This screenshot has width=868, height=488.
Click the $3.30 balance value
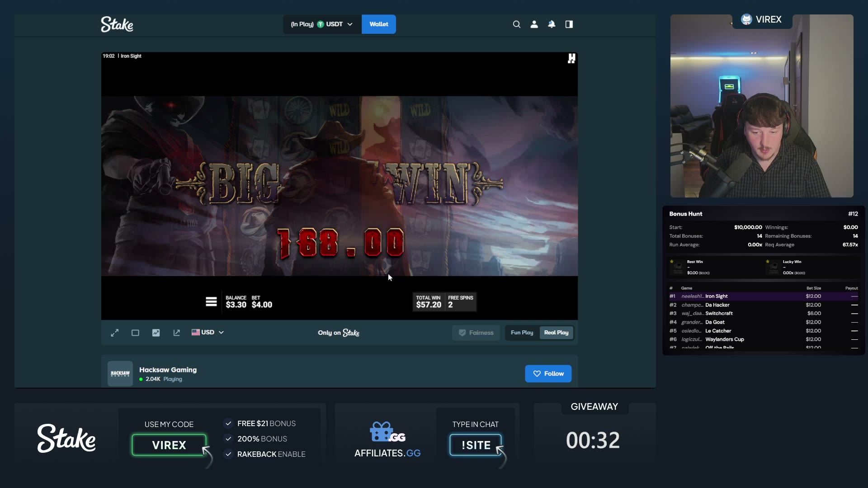(x=236, y=305)
